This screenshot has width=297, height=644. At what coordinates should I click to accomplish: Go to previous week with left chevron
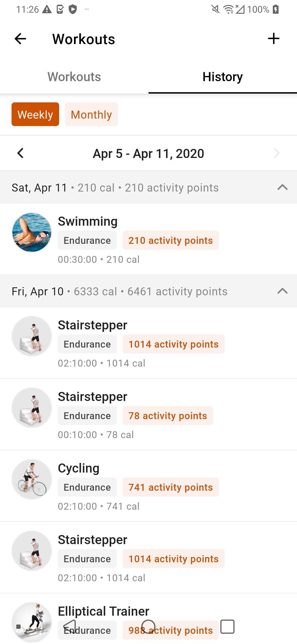20,153
